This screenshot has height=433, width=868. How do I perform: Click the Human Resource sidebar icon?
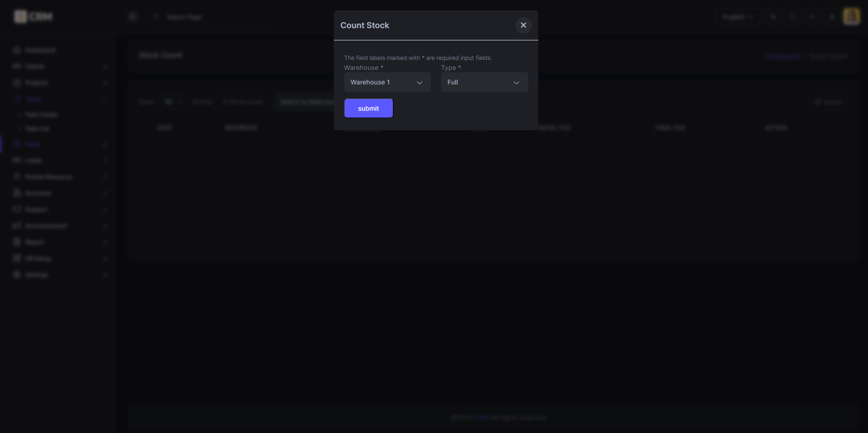click(x=17, y=177)
